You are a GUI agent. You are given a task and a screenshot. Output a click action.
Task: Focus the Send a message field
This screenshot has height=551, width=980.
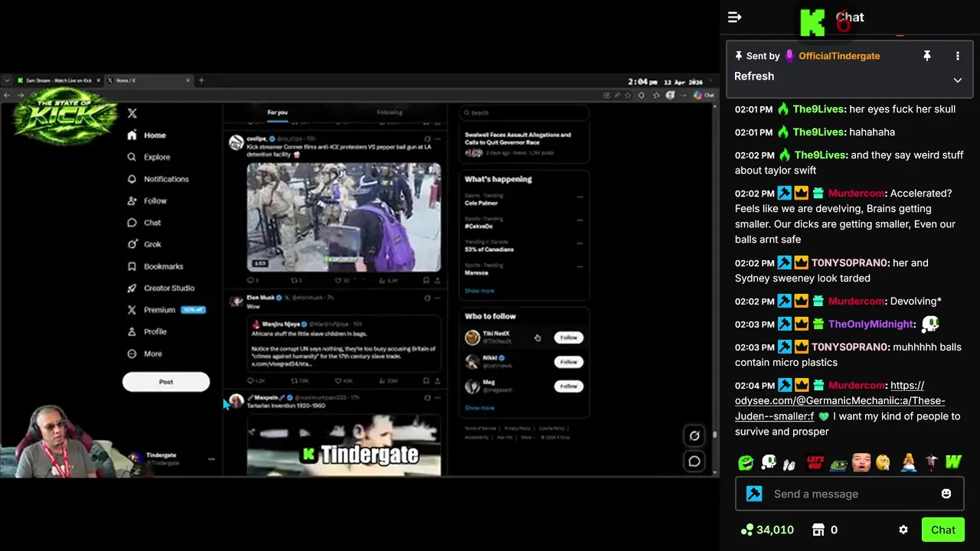pos(850,494)
